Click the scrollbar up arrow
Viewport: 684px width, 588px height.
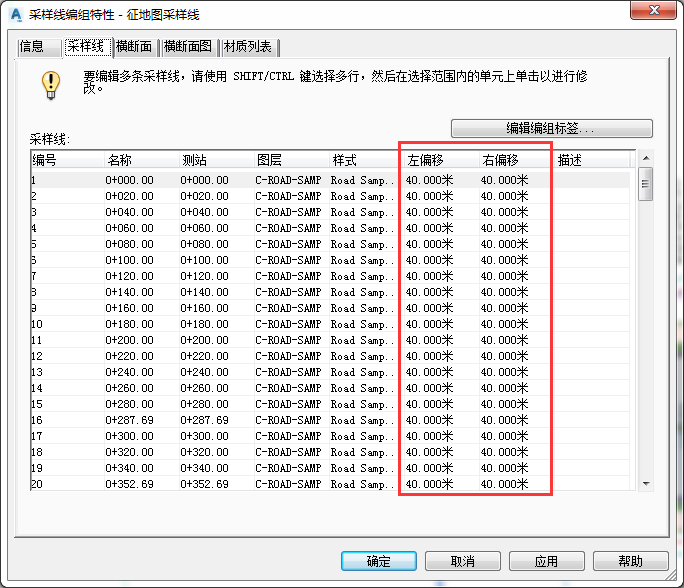point(646,158)
